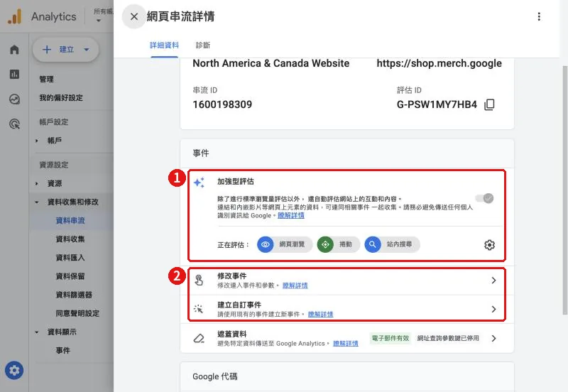Click the URL https://shop.merch.google
The width and height of the screenshot is (568, 392).
(439, 63)
